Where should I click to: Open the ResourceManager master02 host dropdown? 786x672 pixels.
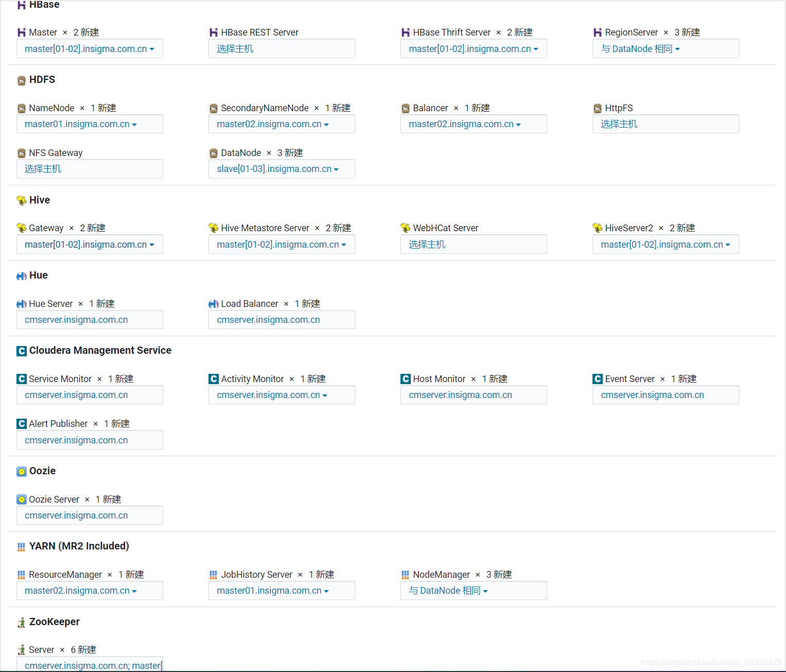(x=90, y=591)
